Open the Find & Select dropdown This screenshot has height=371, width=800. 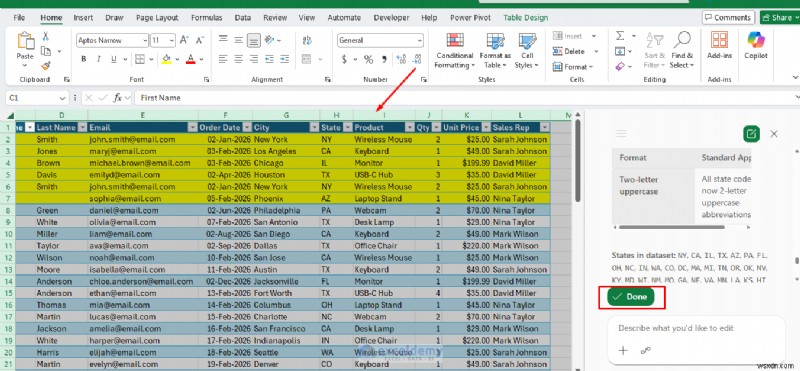(x=682, y=51)
